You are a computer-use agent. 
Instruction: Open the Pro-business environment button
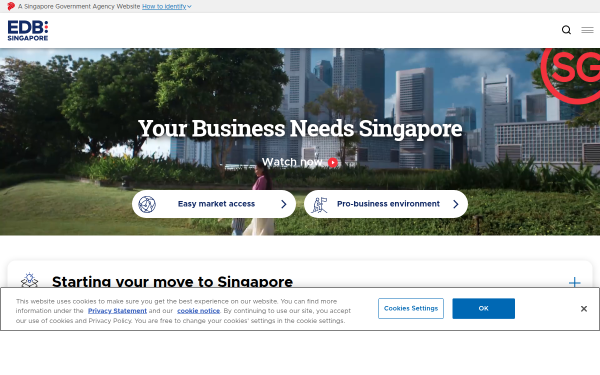(386, 204)
